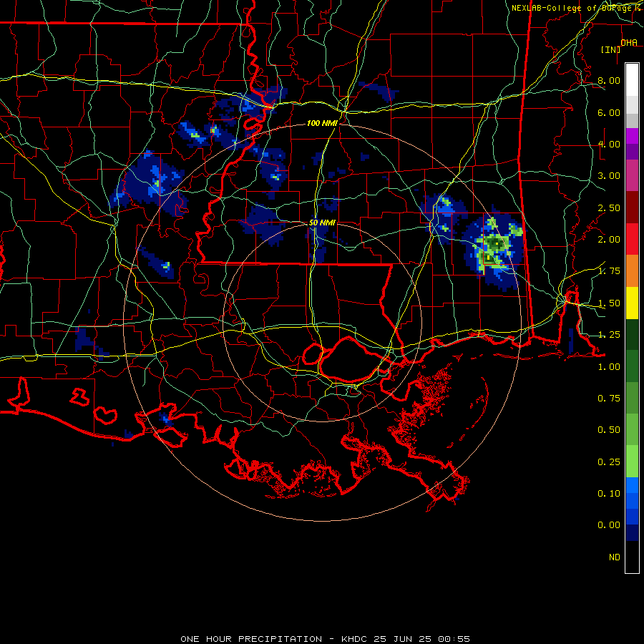The width and height of the screenshot is (644, 644).
Task: Click the 'ONE HOUR PRECIPITATION' caption text
Action: 251,639
